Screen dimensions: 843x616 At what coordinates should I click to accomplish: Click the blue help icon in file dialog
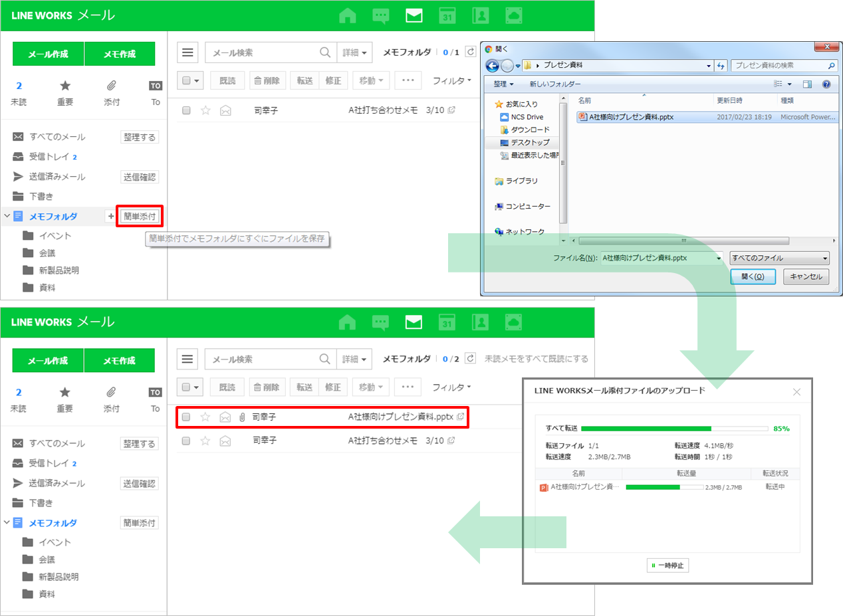pyautogui.click(x=826, y=84)
